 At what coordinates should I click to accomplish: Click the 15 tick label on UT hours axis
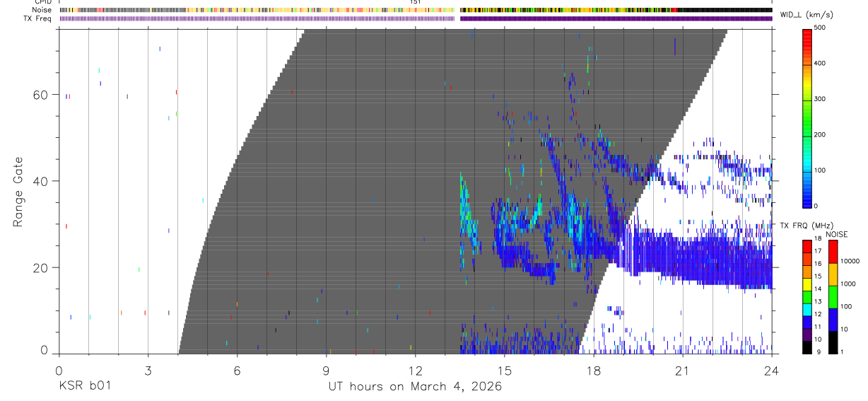[505, 371]
